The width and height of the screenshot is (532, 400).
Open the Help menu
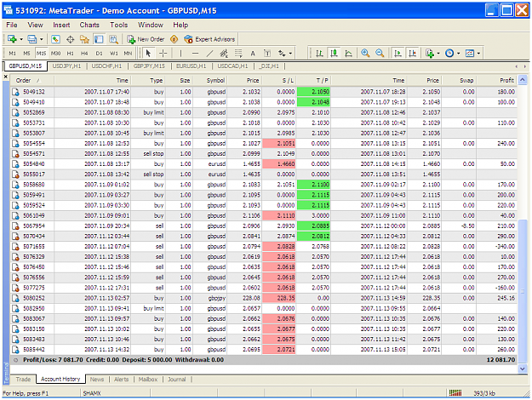coord(180,25)
